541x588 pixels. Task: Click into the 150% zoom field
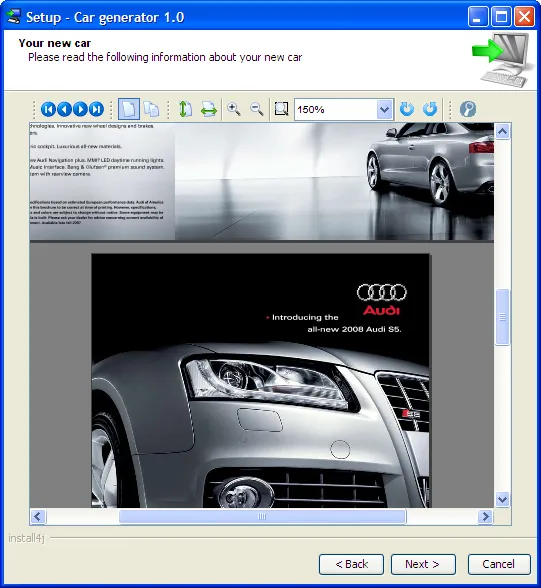tap(336, 110)
